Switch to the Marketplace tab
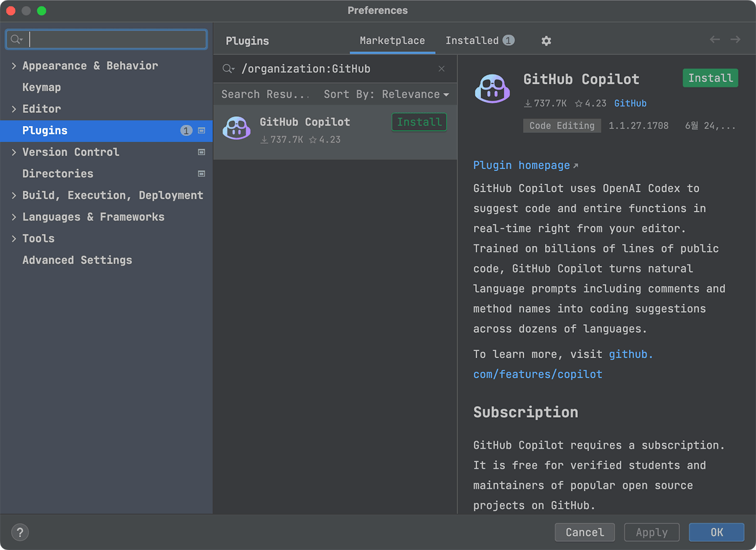 pos(392,41)
